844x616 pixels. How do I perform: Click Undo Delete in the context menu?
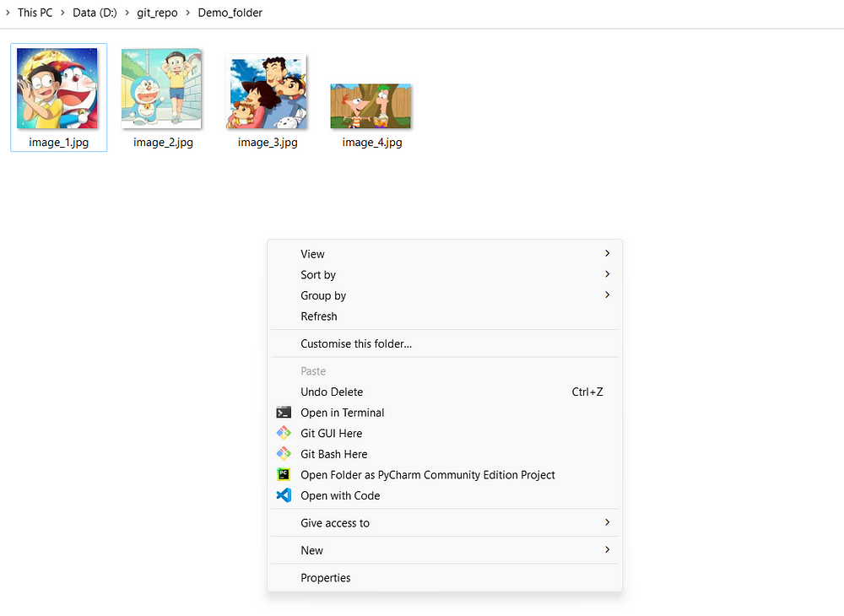pos(445,392)
